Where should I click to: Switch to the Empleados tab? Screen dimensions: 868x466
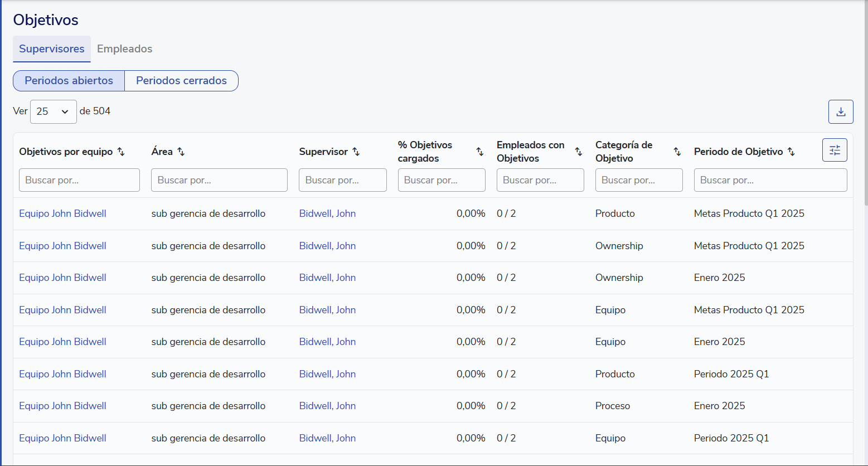[x=124, y=49]
